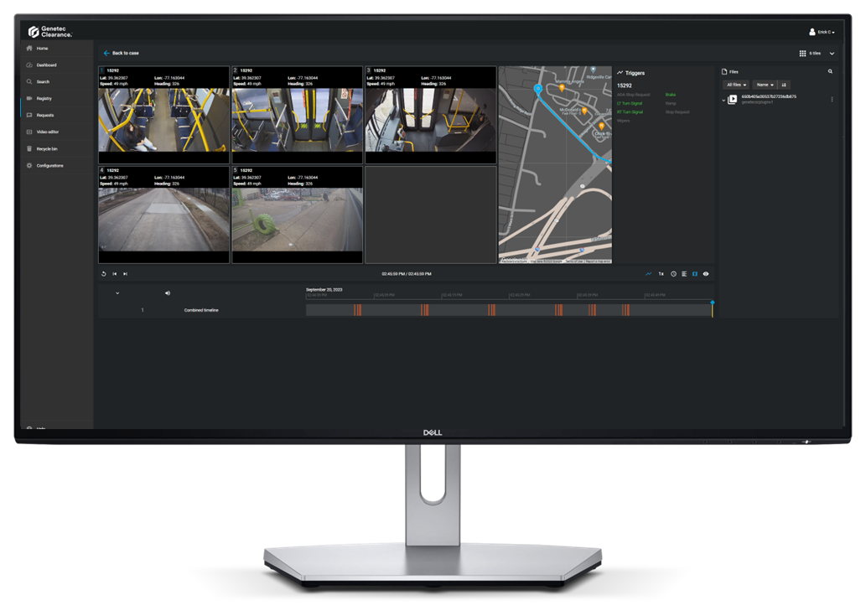Open the 6 tiles layout dropdown
This screenshot has width=866, height=616.
(817, 53)
